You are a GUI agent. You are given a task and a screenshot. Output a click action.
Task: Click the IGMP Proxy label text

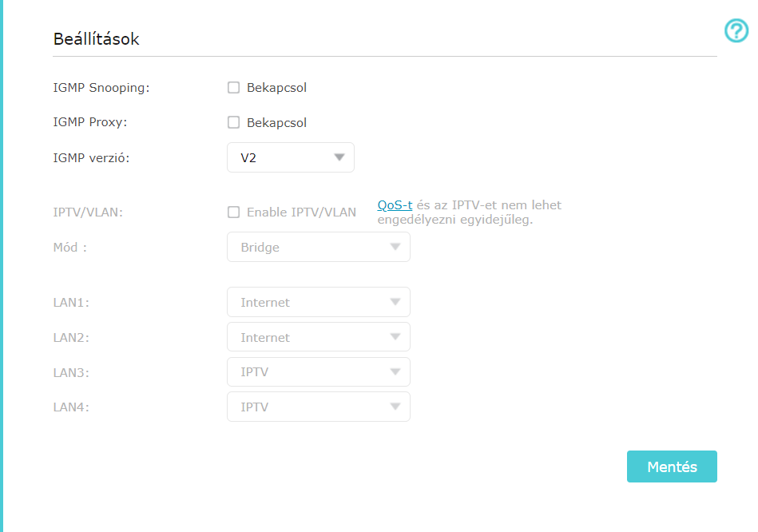pyautogui.click(x=90, y=123)
